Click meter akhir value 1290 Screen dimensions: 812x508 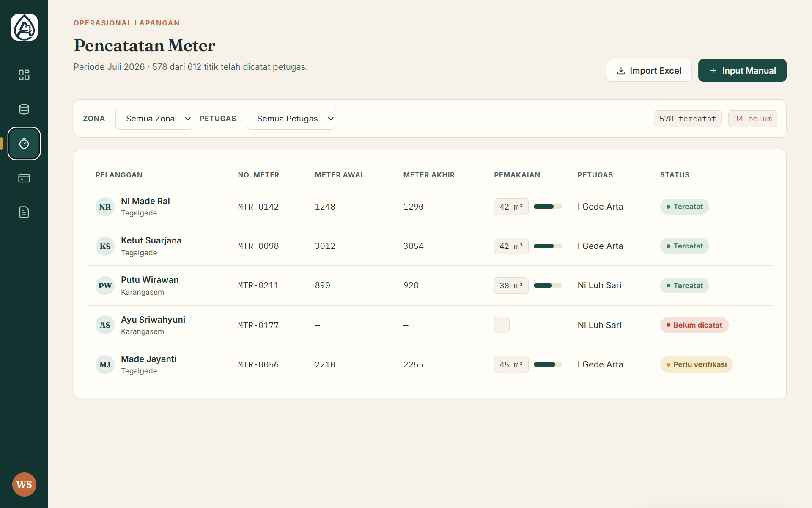click(x=413, y=207)
